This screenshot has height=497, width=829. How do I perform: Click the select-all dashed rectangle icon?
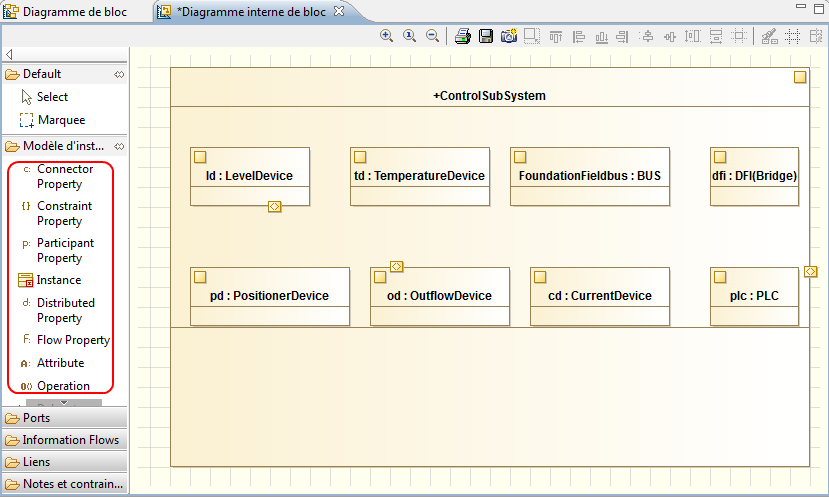click(x=532, y=36)
